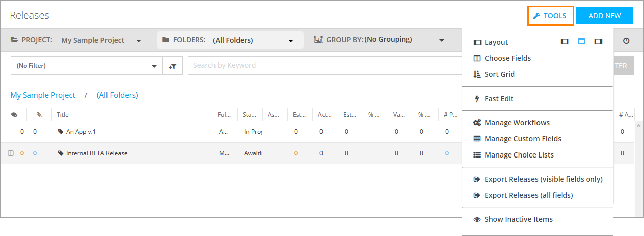The height and width of the screenshot is (236, 644).
Task: Show Inactive Items in the grid
Action: (x=518, y=219)
